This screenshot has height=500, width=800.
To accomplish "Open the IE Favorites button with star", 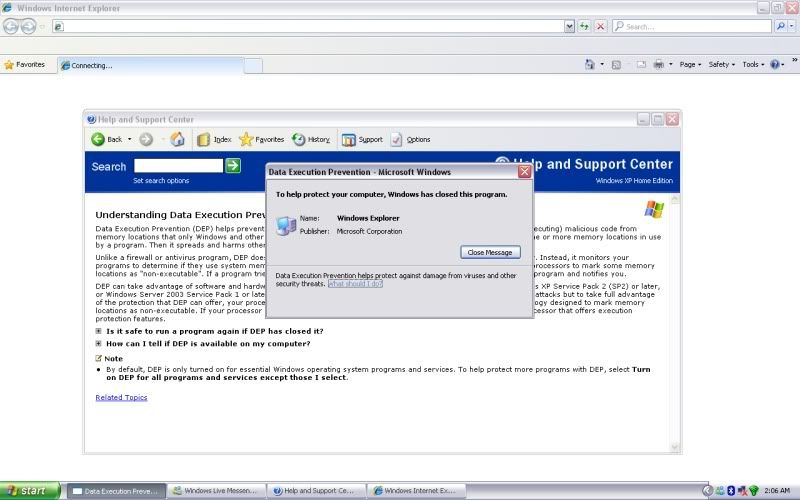I will tap(24, 65).
